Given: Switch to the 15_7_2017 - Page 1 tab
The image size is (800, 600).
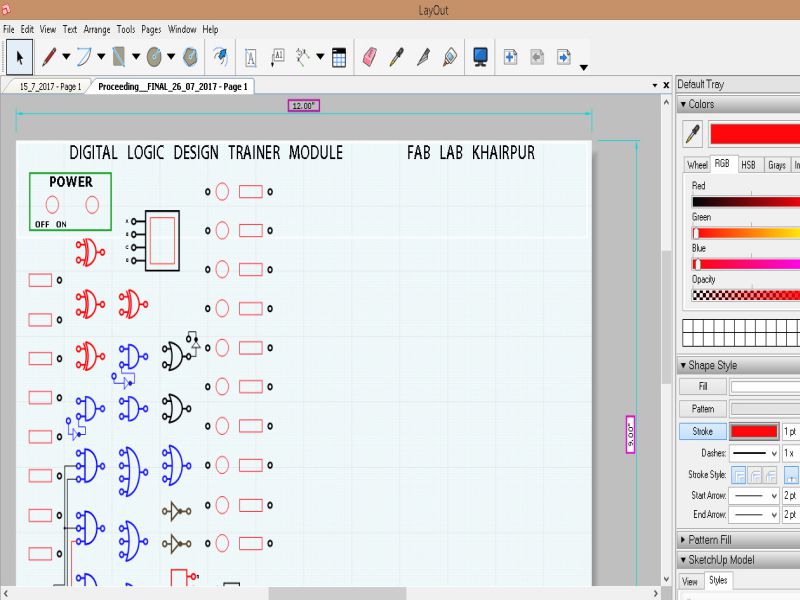Looking at the screenshot, I should 49,87.
